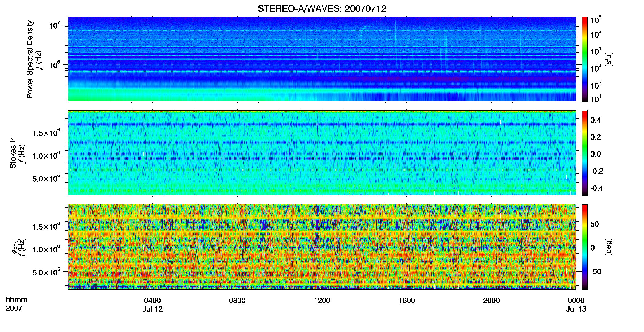Click inside the Power Spectral Density spectrogram
The image size is (644, 332).
[x=322, y=59]
